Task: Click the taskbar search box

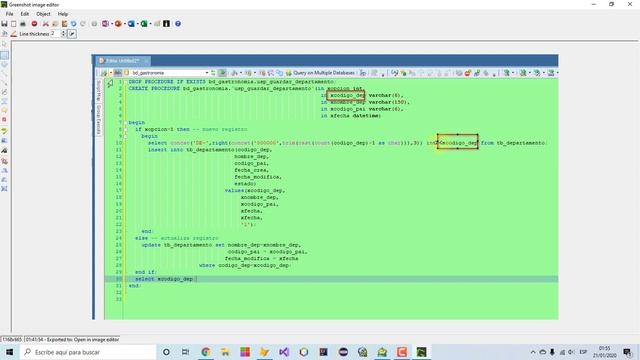Action: click(x=88, y=352)
